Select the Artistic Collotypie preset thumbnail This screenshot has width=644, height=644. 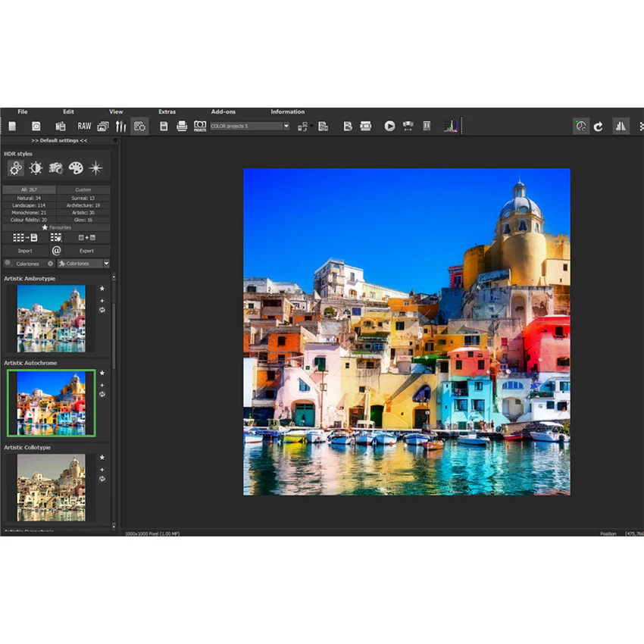click(52, 487)
